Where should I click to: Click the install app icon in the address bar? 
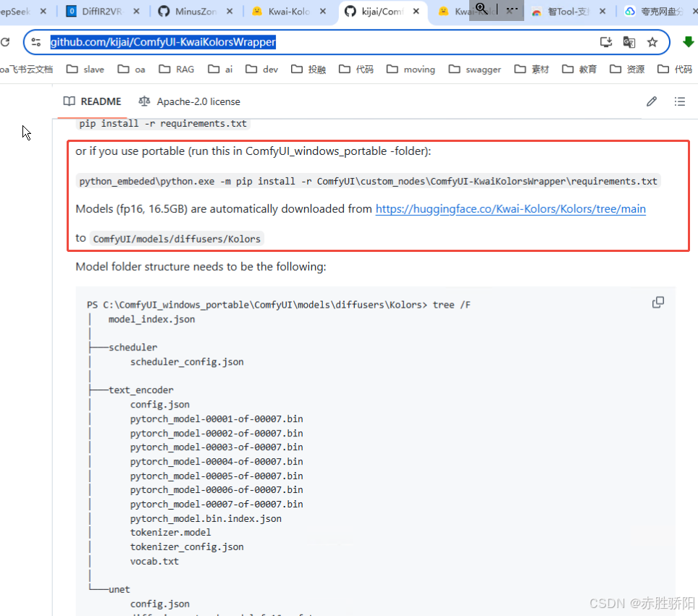point(606,42)
